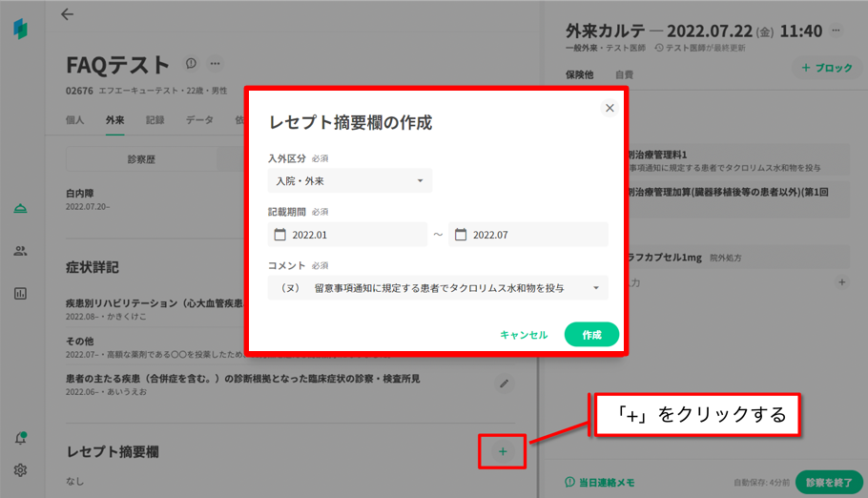
Task: Select the 自費 tab
Action: coord(625,74)
